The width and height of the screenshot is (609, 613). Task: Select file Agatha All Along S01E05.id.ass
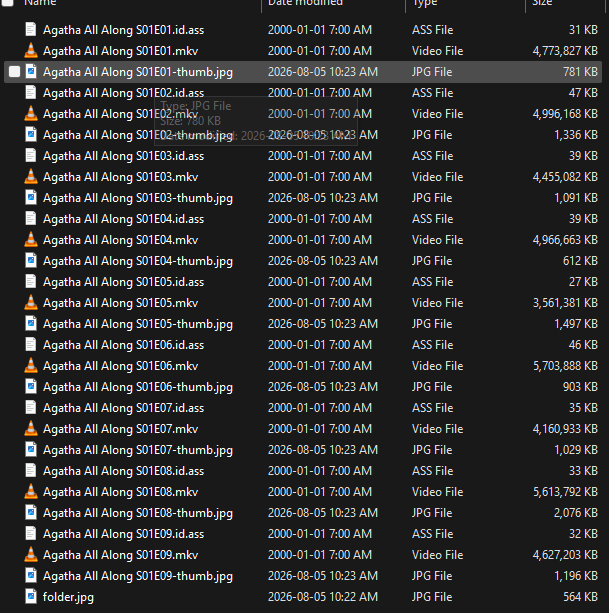coord(123,282)
